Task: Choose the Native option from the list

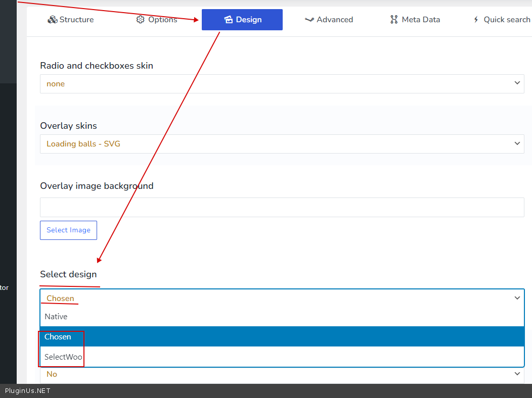Action: click(56, 317)
